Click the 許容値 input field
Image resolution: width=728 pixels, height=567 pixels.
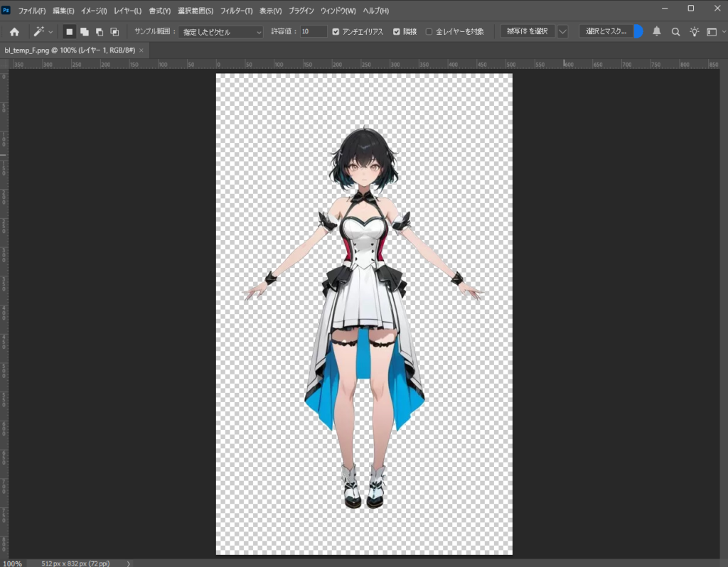point(313,32)
